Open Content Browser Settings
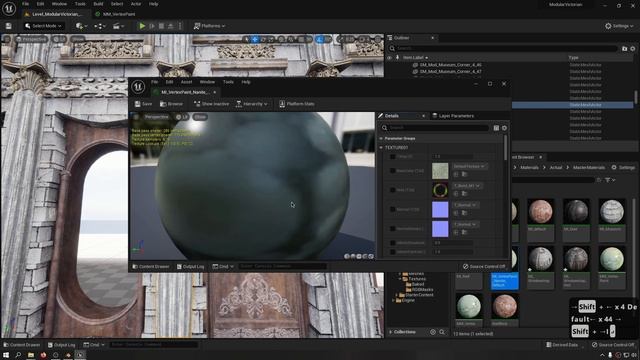Image resolution: width=640 pixels, height=360 pixels. pyautogui.click(x=624, y=167)
